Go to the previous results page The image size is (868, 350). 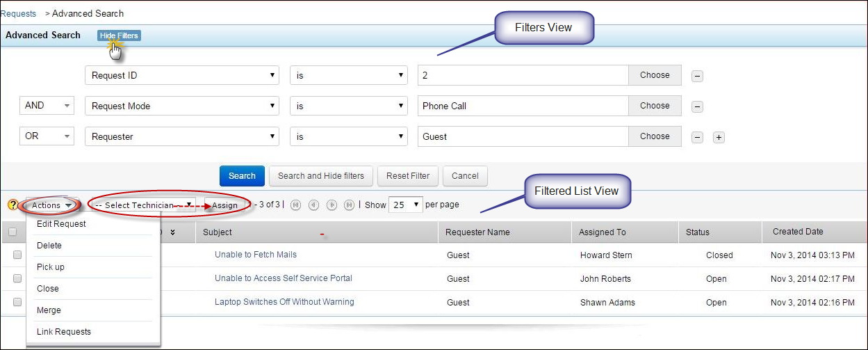pos(313,205)
